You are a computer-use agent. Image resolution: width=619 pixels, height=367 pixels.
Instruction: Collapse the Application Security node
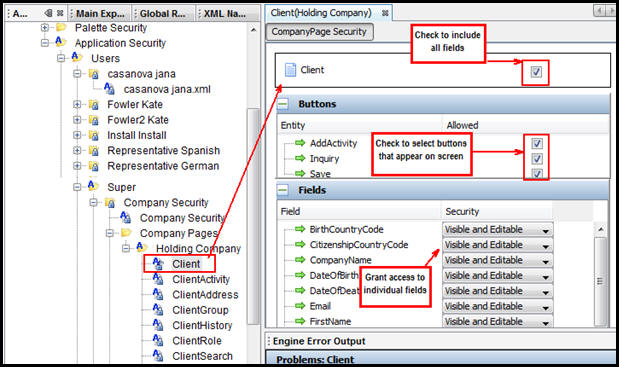coord(45,43)
